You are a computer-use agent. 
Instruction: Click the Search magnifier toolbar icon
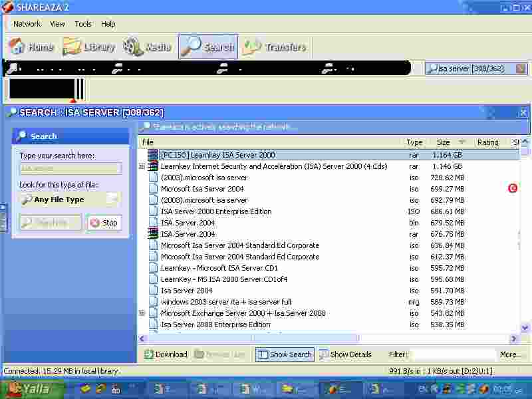(x=191, y=46)
